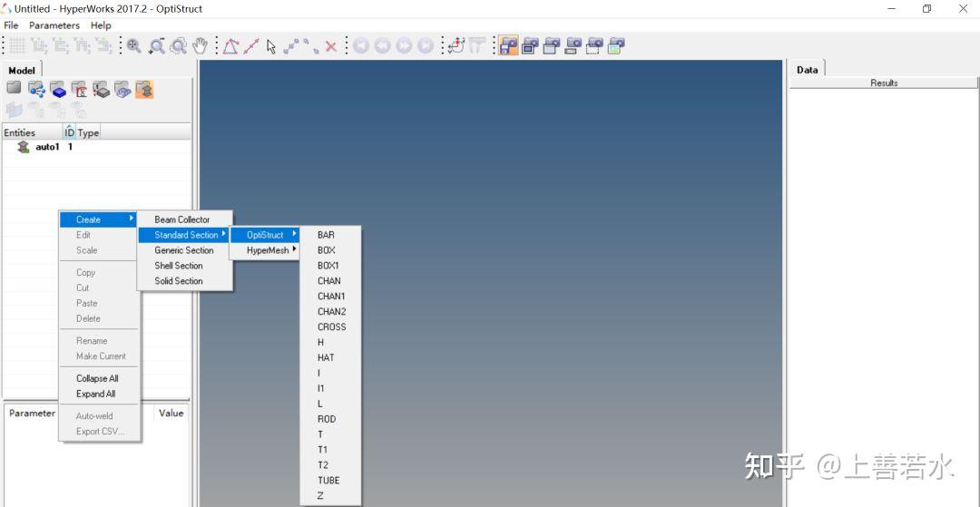Select the red polyline triangle sketch tool
980x507 pixels.
coord(230,46)
